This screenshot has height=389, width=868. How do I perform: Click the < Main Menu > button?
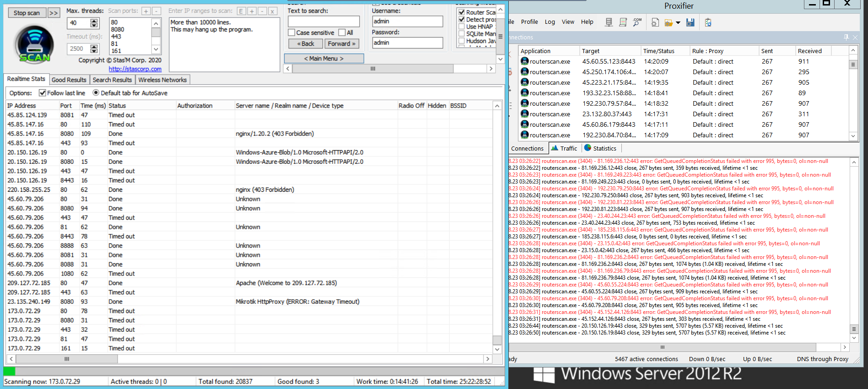coord(324,59)
